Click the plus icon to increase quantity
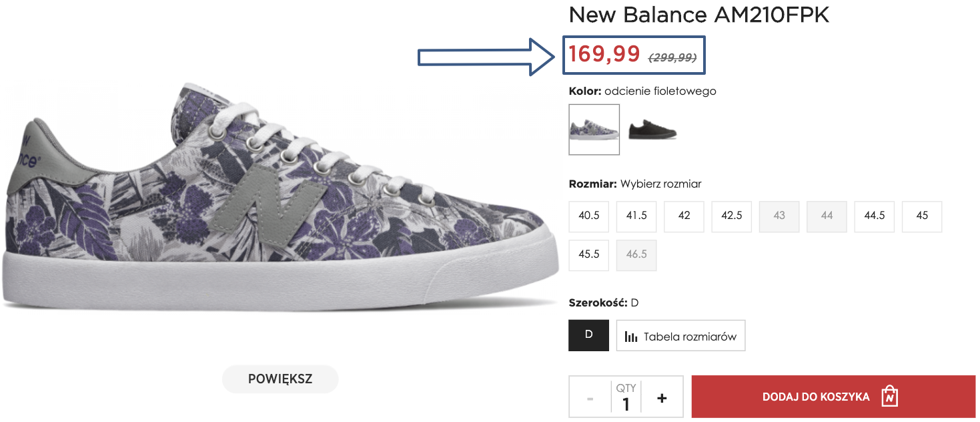 (661, 397)
